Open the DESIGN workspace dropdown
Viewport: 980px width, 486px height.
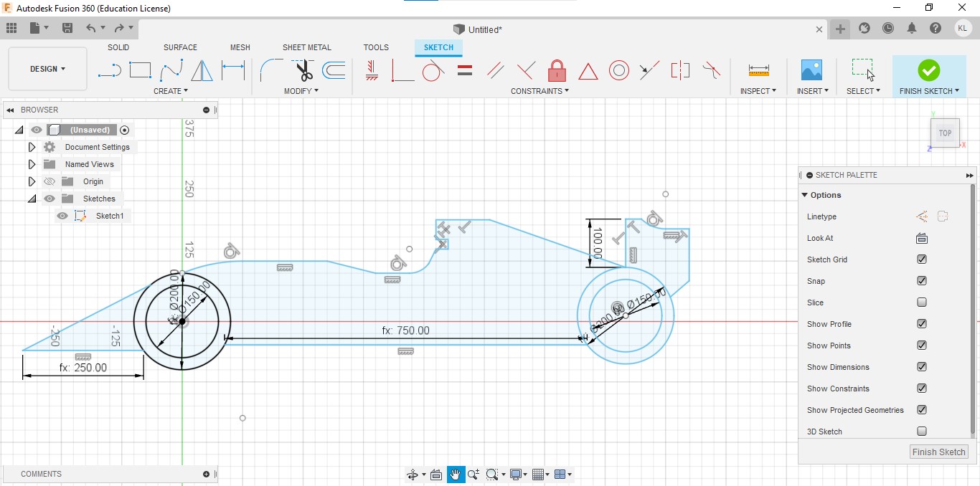point(47,69)
